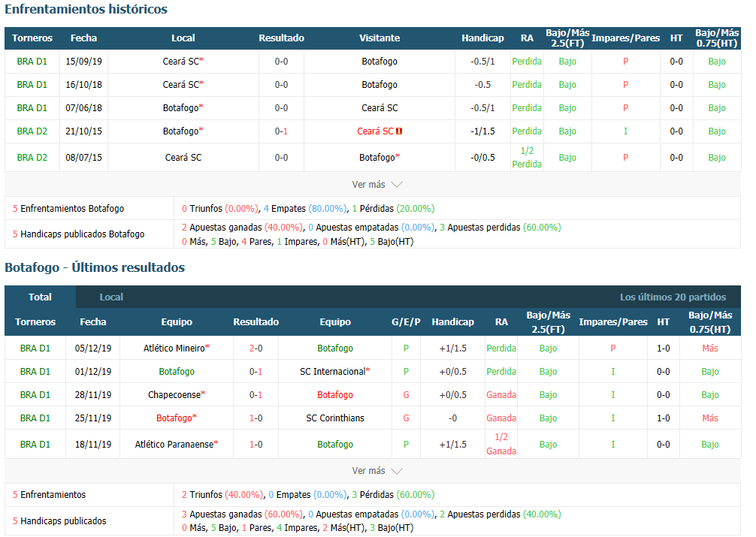
Task: Click red Botafogo away team on 28/11/19
Action: pyautogui.click(x=335, y=395)
